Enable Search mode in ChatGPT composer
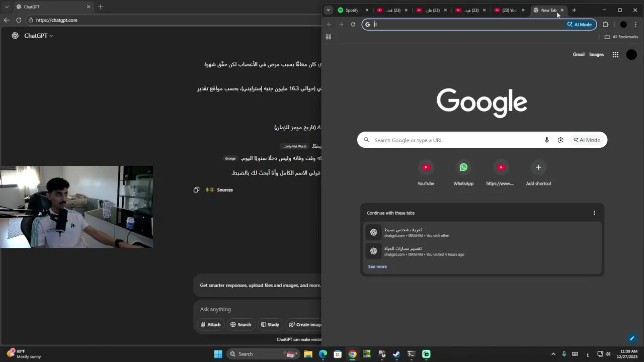 (x=240, y=324)
